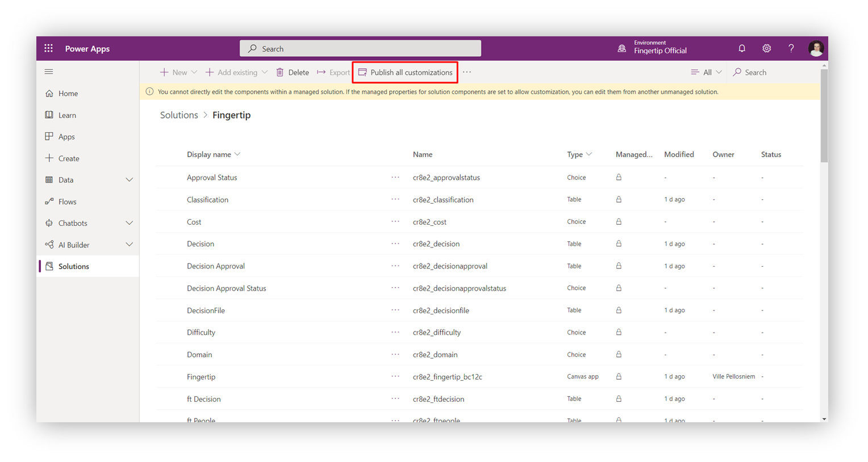The image size is (868, 462).
Task: Click the Environment globe icon
Action: [621, 49]
